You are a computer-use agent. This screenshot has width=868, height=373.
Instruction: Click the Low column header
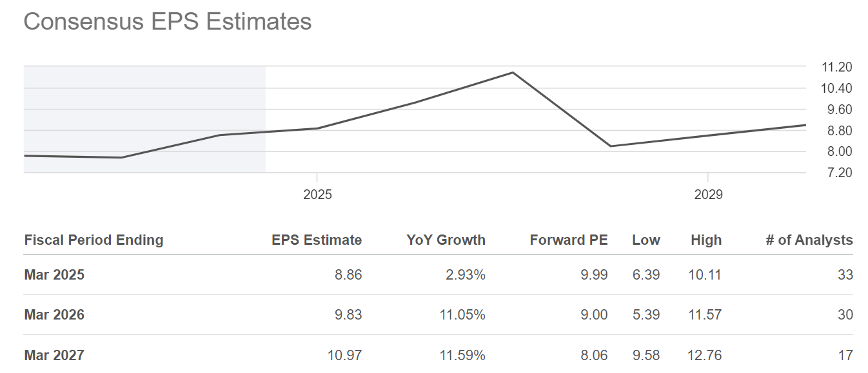click(646, 240)
